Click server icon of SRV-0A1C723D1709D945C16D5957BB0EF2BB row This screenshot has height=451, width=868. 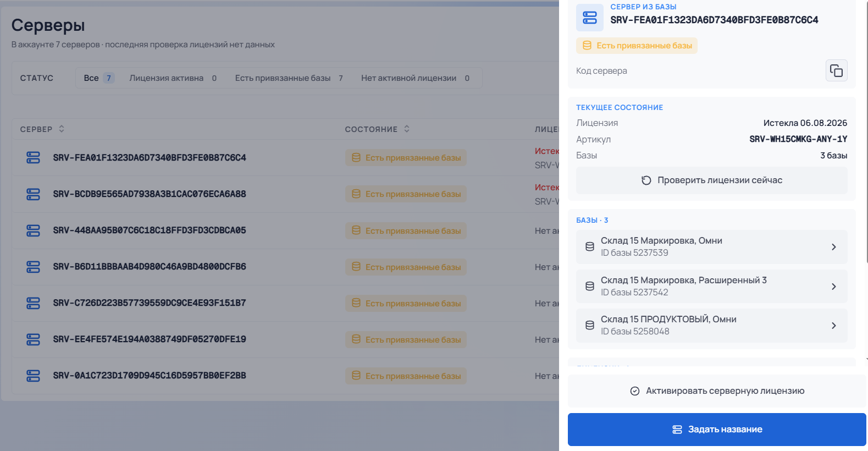[33, 376]
